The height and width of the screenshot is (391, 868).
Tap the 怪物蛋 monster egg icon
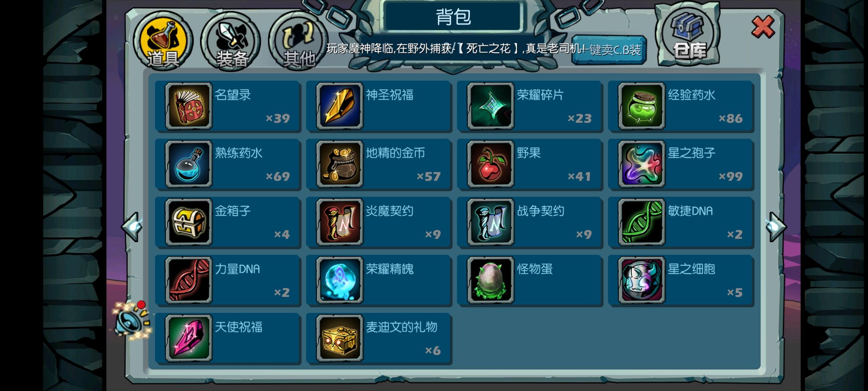[x=490, y=280]
